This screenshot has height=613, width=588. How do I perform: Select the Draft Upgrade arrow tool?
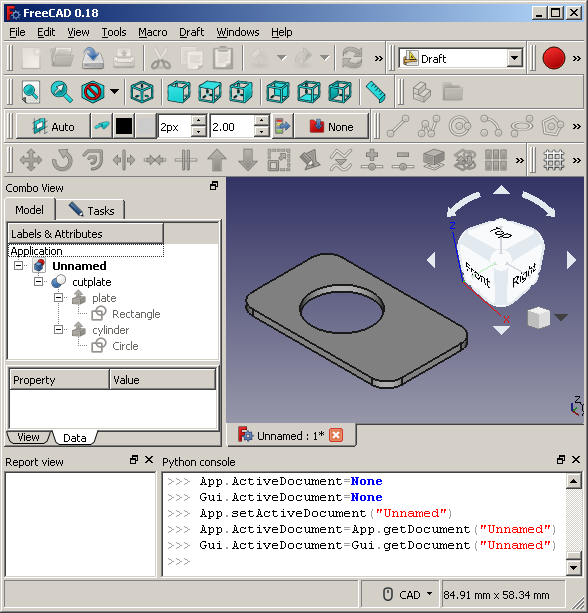(x=217, y=160)
